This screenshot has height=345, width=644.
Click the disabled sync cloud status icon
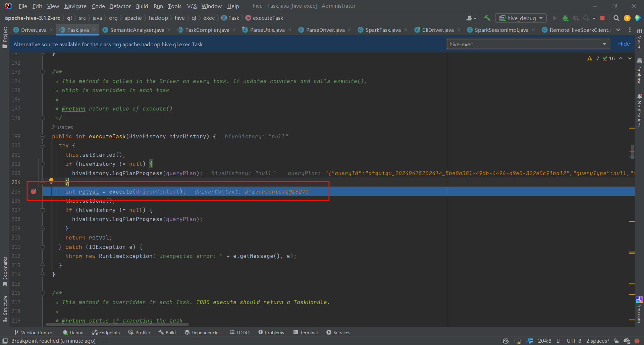(x=506, y=341)
